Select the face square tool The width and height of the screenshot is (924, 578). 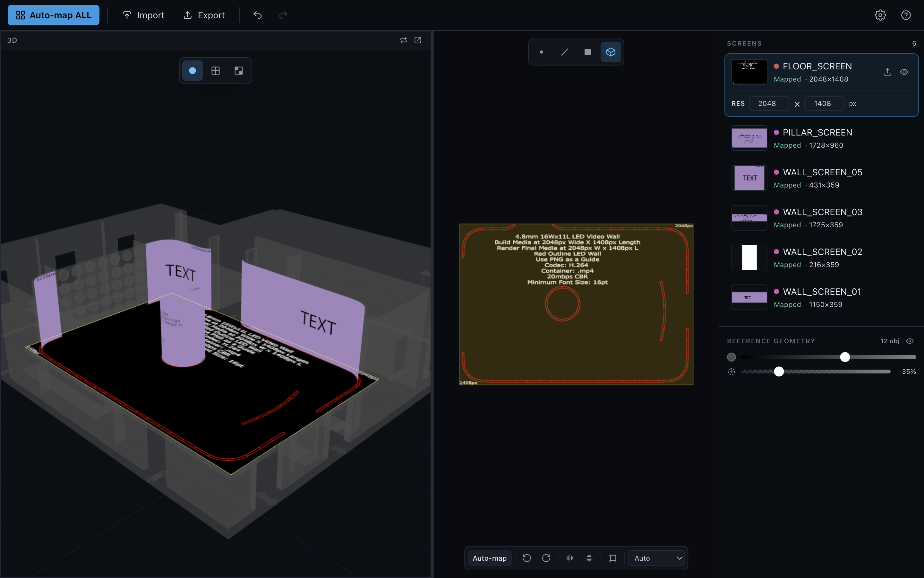(588, 52)
